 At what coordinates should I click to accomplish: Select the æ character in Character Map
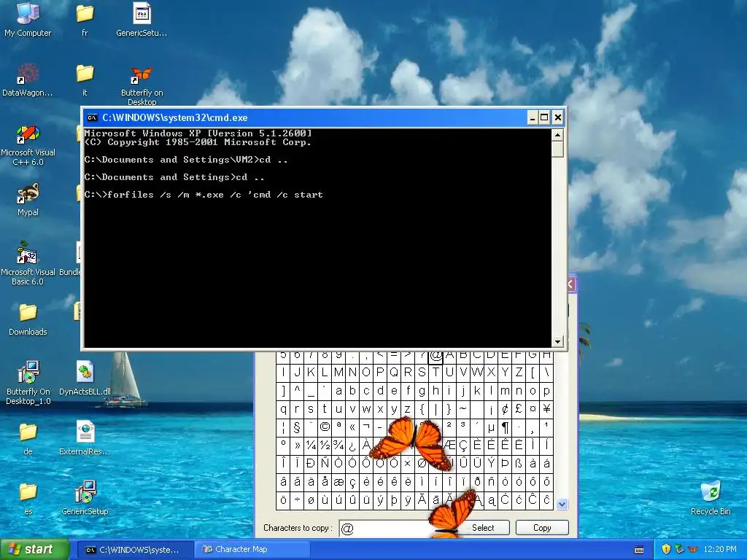coord(338,482)
